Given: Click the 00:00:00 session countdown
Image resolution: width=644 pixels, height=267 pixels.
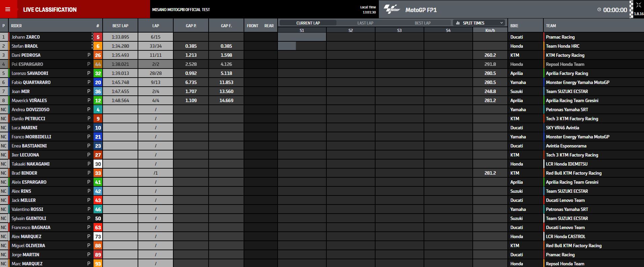Looking at the screenshot, I should 615,10.
